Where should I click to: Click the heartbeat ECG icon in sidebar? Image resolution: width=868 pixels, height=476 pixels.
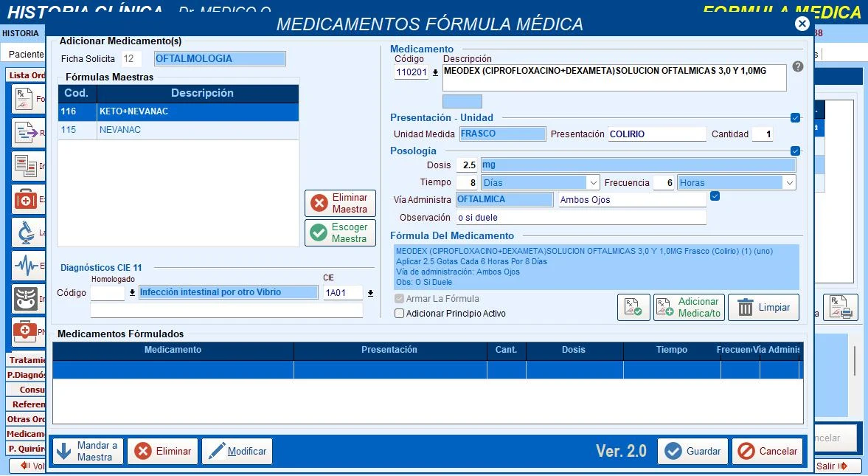pos(26,266)
